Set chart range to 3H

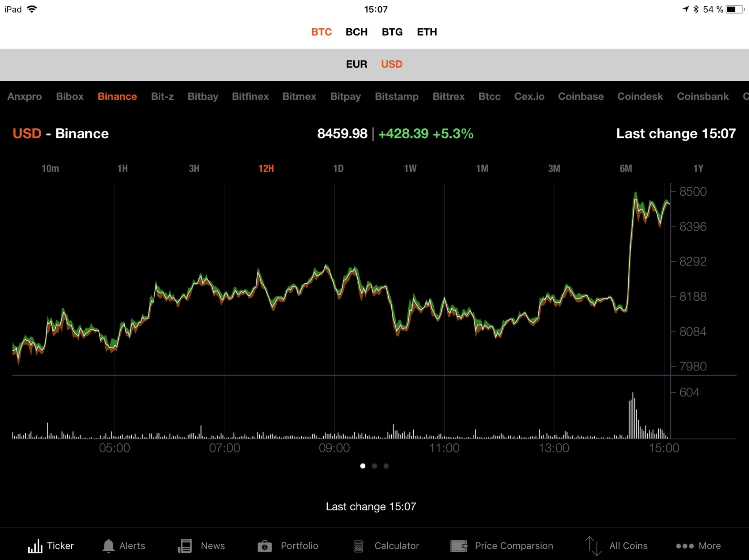tap(194, 169)
